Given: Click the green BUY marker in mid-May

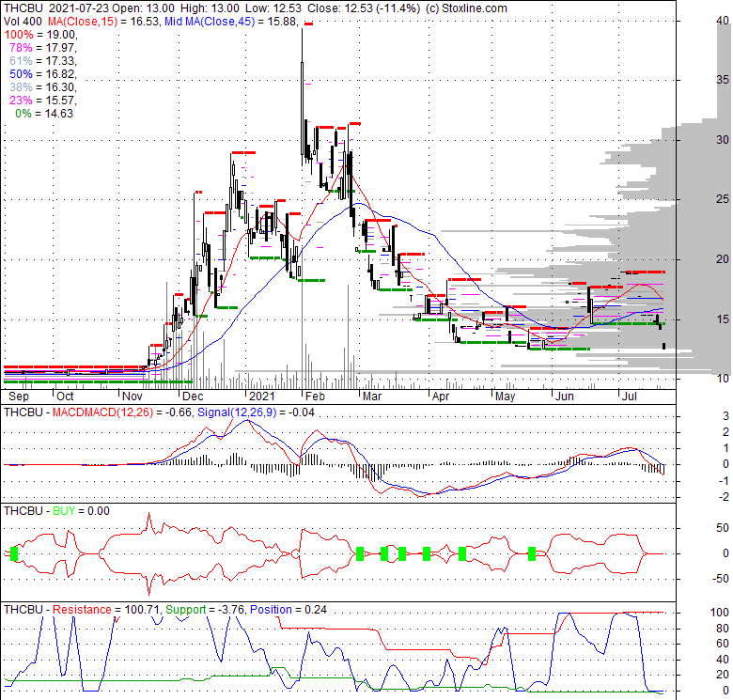Looking at the screenshot, I should (532, 553).
